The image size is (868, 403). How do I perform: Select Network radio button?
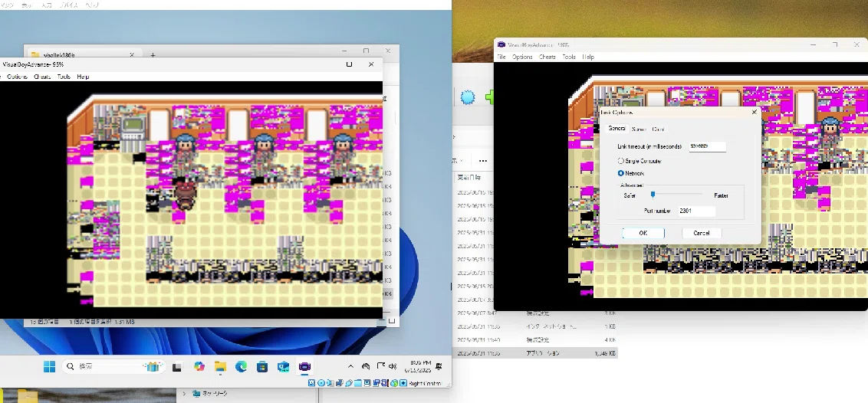coord(621,173)
